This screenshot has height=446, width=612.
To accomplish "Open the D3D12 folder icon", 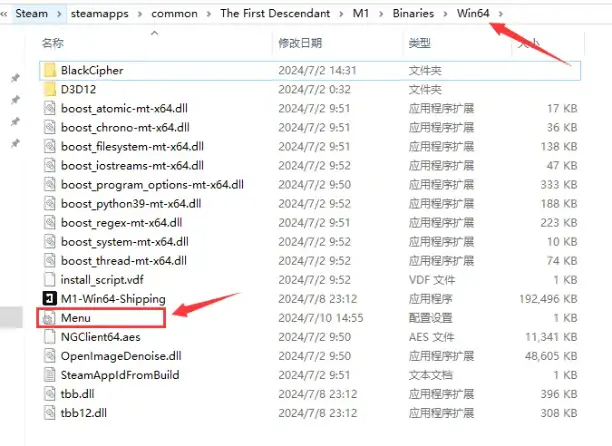I will pos(50,89).
